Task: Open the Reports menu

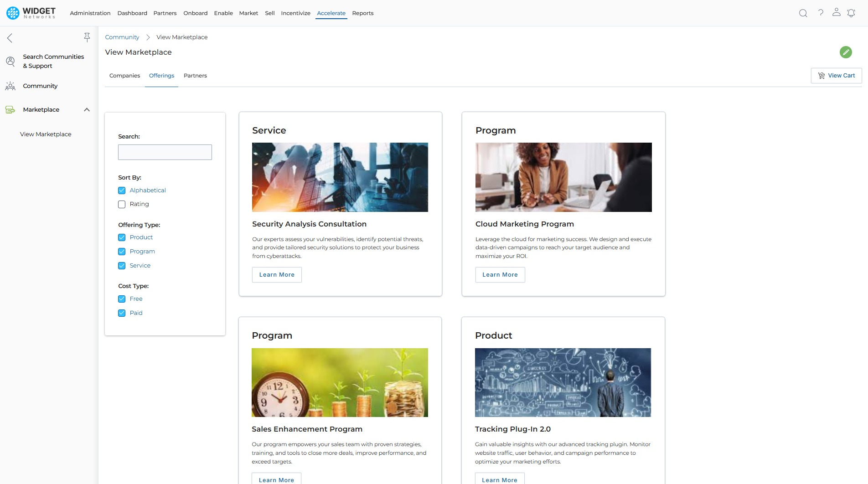Action: tap(362, 13)
